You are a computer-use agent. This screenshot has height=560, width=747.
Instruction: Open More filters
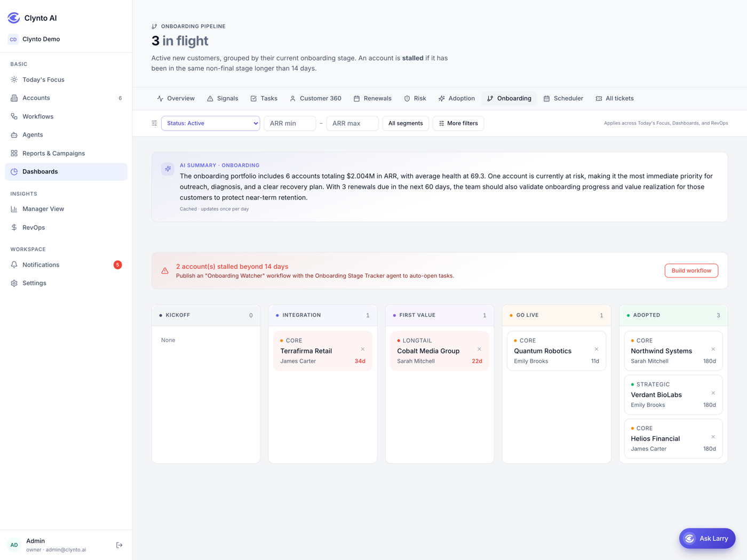458,123
